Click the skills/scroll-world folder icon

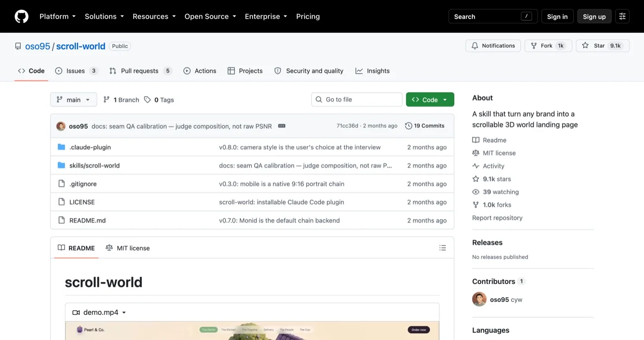tap(61, 166)
